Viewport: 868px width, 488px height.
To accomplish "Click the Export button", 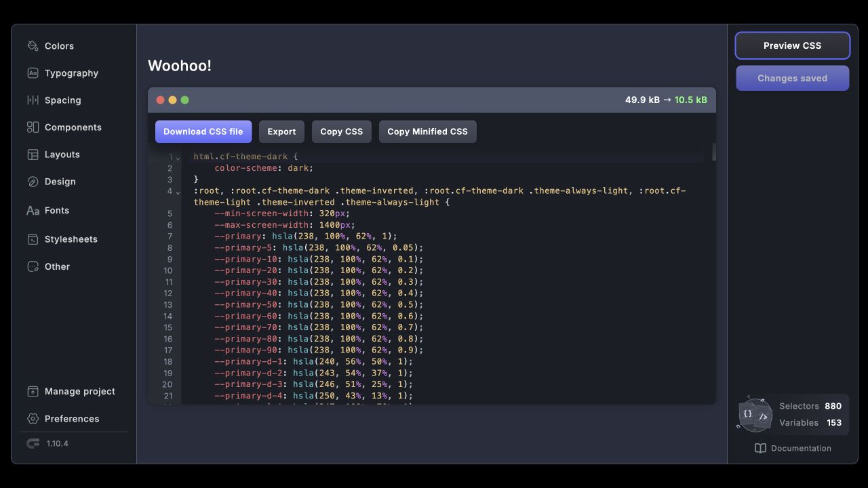I will pos(281,131).
